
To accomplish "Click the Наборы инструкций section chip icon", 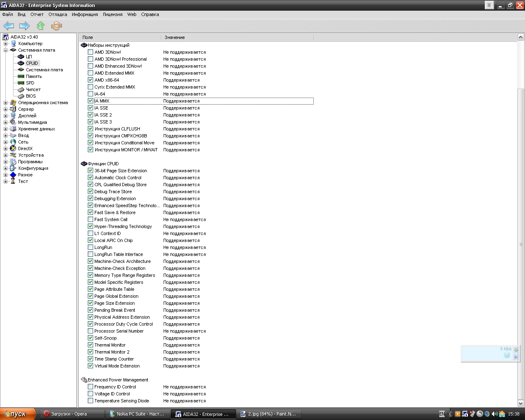I will (84, 45).
